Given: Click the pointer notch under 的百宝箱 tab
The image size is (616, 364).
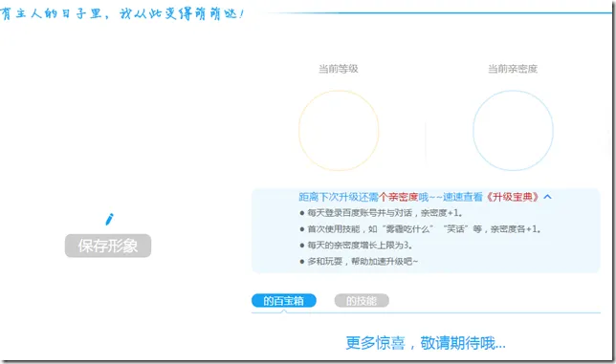Looking at the screenshot, I should point(284,311).
